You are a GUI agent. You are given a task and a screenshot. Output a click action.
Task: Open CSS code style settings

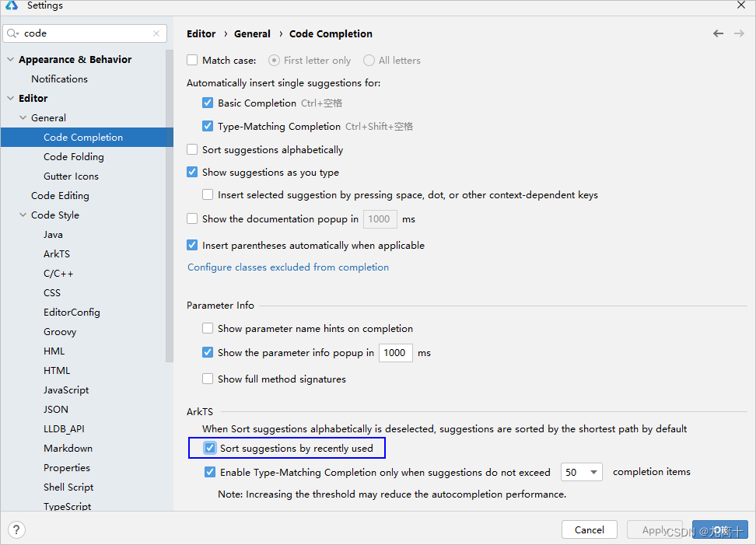52,293
